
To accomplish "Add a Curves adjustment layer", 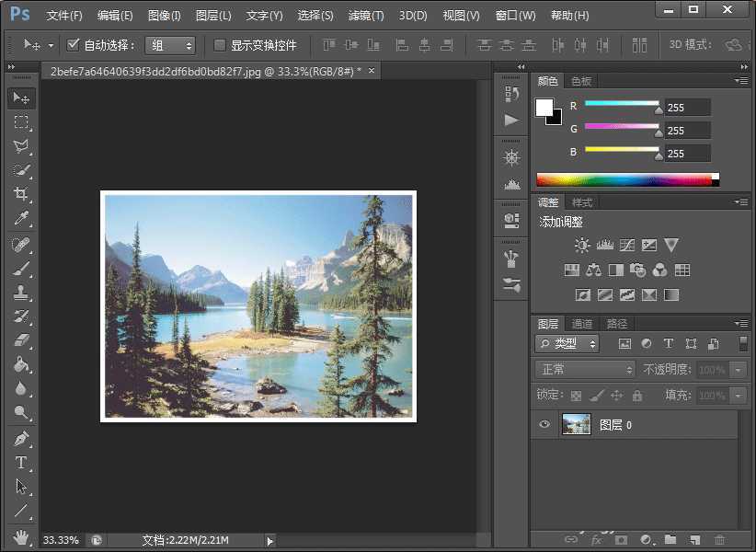I will [628, 245].
